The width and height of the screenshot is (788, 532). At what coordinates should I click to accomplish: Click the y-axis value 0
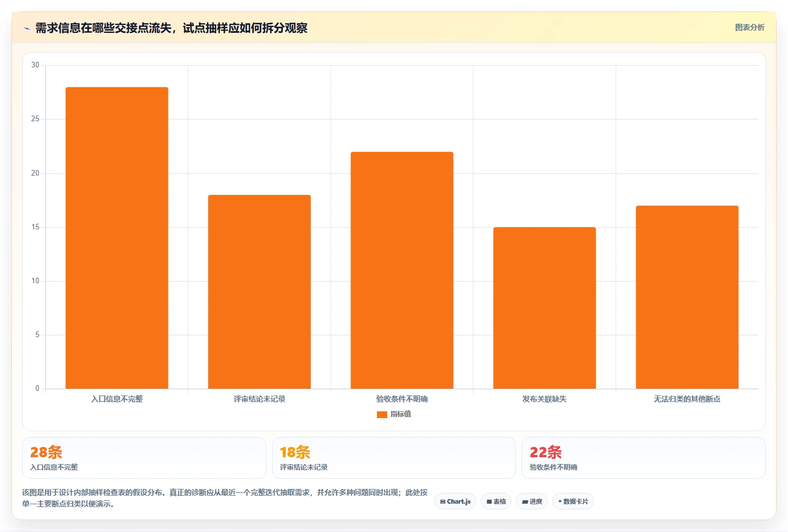click(x=37, y=389)
